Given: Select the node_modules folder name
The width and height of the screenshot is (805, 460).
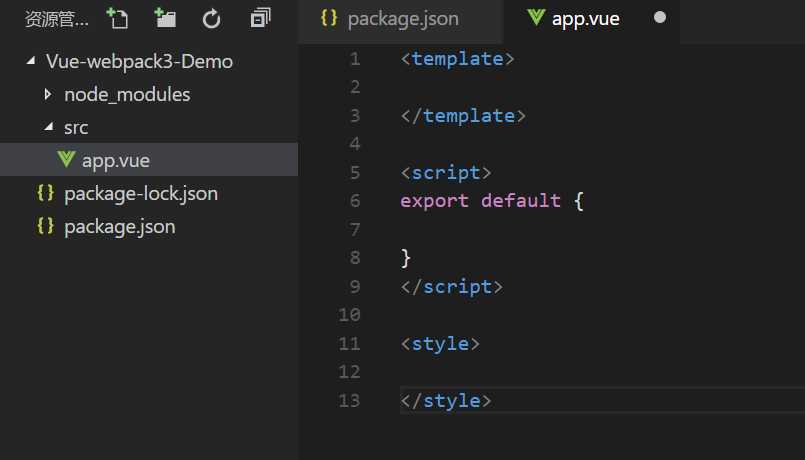Looking at the screenshot, I should (127, 94).
